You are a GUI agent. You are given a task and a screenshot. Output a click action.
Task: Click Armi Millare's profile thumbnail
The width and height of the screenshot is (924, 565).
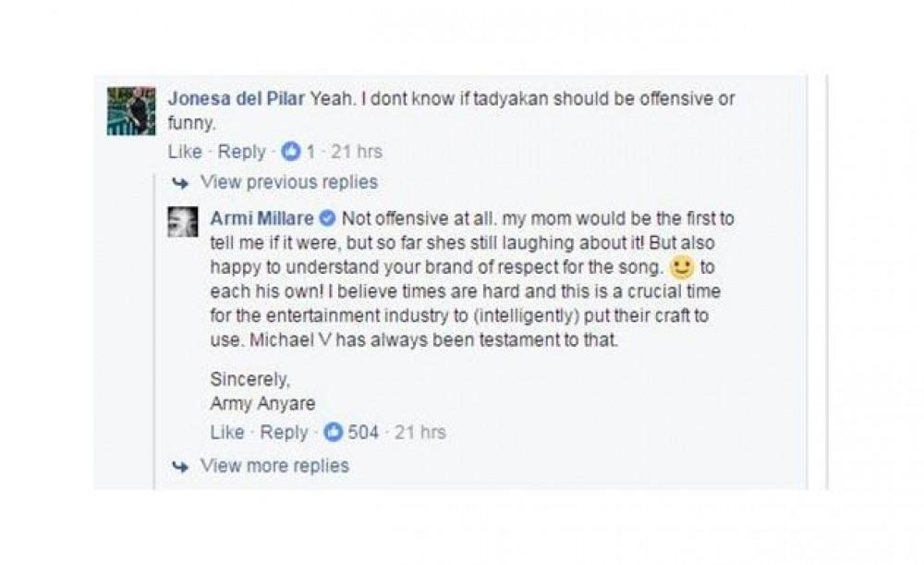pos(182,223)
